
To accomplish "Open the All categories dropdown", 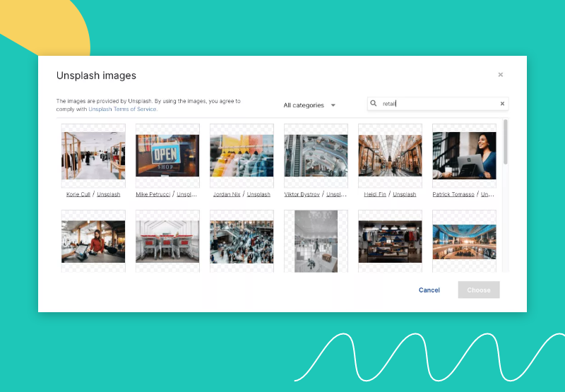I will click(x=309, y=105).
